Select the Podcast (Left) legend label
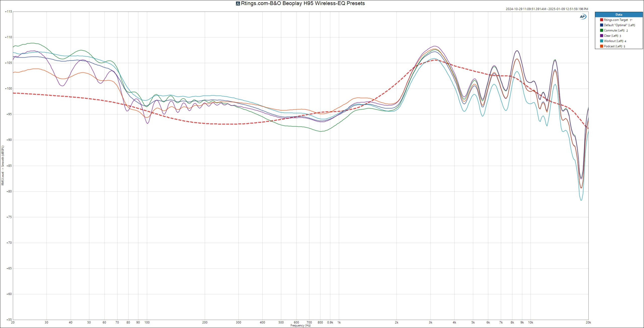Screen dimensions: 644x328 coord(613,46)
